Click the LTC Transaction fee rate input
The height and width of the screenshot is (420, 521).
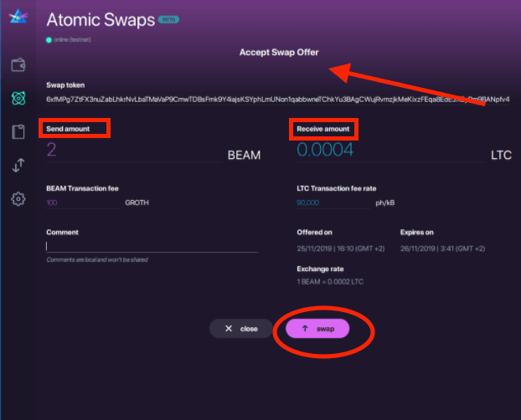[x=330, y=202]
